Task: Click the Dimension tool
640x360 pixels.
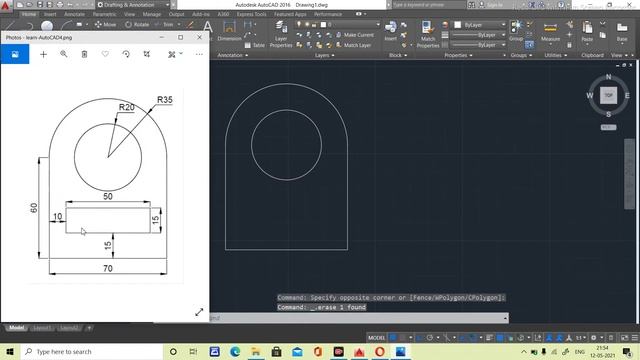Action: point(229,31)
